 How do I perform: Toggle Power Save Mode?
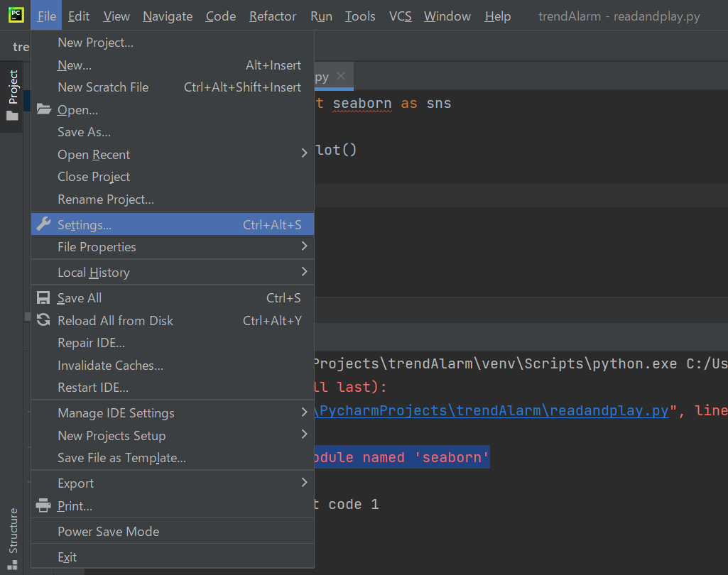coord(173,532)
